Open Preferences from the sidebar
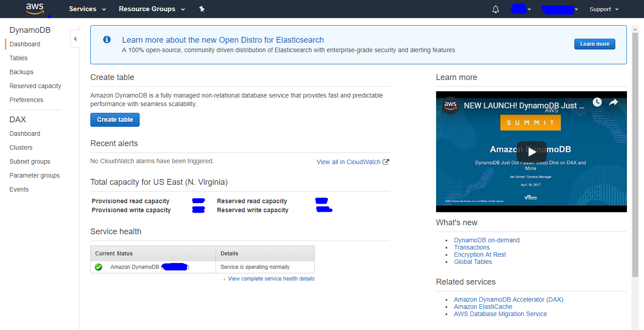The width and height of the screenshot is (644, 330). coord(26,99)
